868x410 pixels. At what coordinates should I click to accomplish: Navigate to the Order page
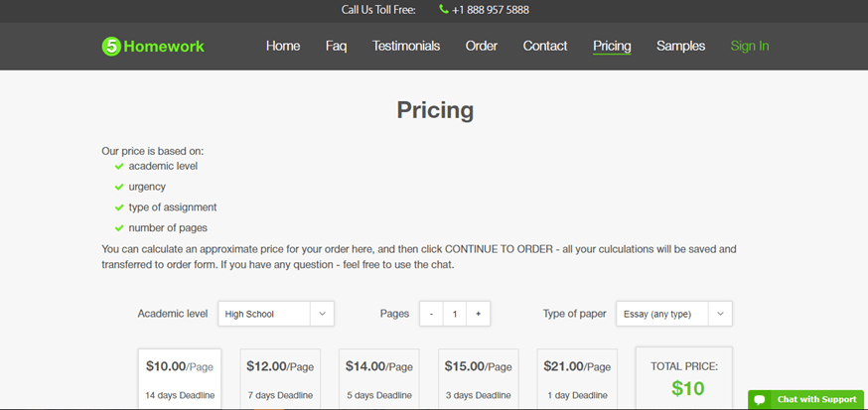point(481,46)
